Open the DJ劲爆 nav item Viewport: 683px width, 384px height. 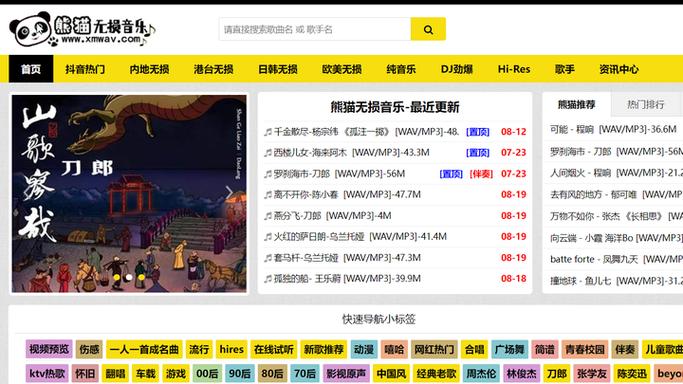point(456,69)
